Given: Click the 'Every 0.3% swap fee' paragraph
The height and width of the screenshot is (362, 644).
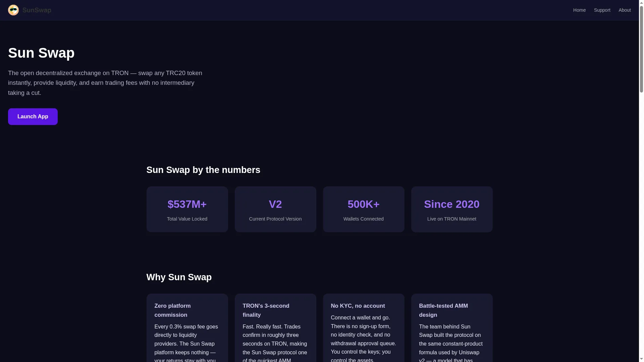Looking at the screenshot, I should click(186, 344).
